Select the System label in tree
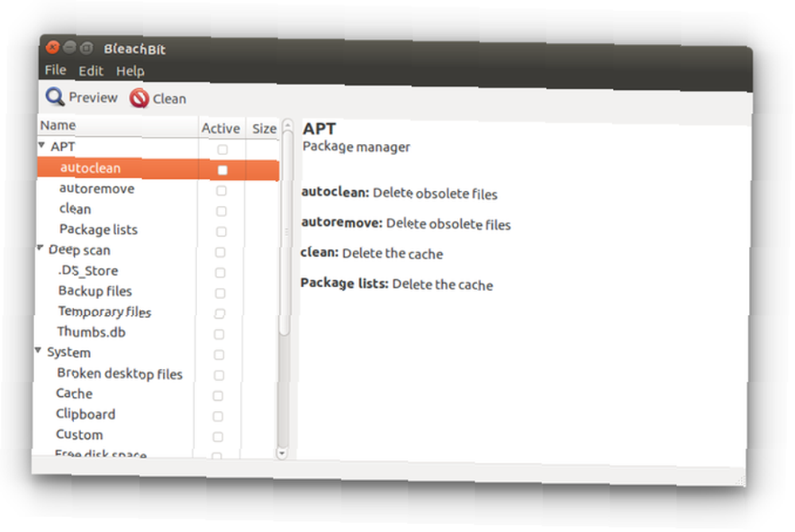Image resolution: width=795 pixels, height=532 pixels. (x=69, y=352)
